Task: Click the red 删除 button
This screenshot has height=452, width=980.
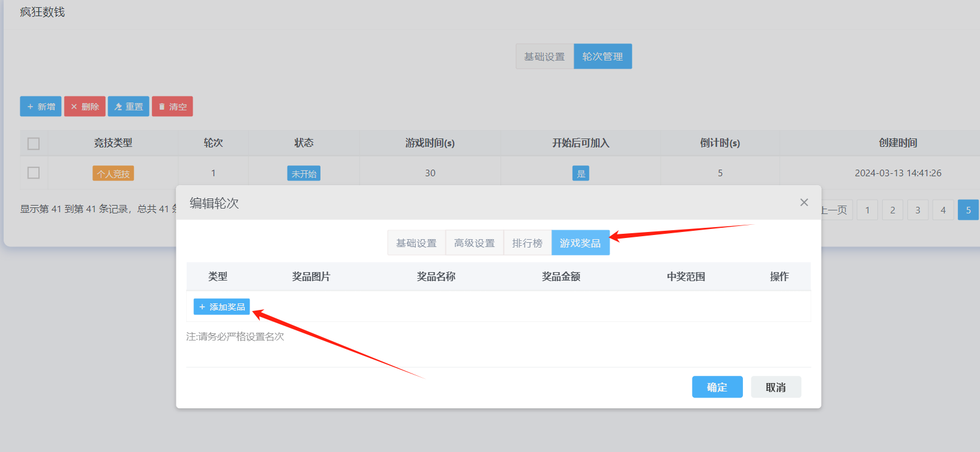Action: [85, 107]
